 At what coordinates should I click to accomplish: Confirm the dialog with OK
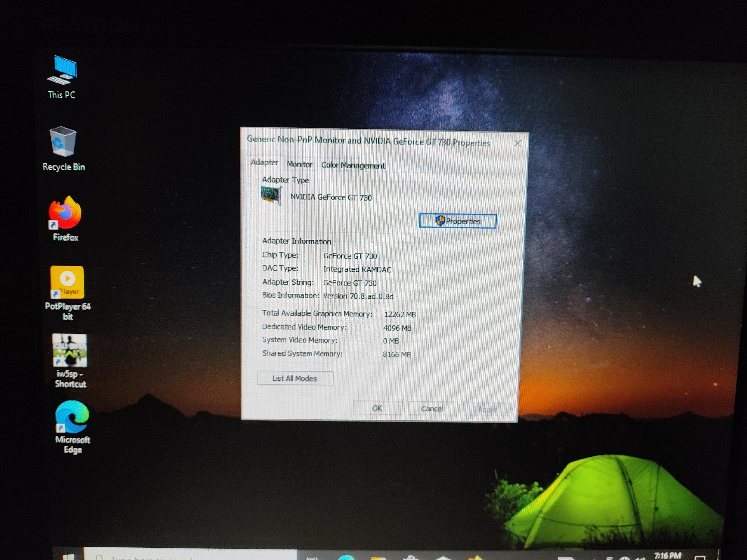[377, 408]
